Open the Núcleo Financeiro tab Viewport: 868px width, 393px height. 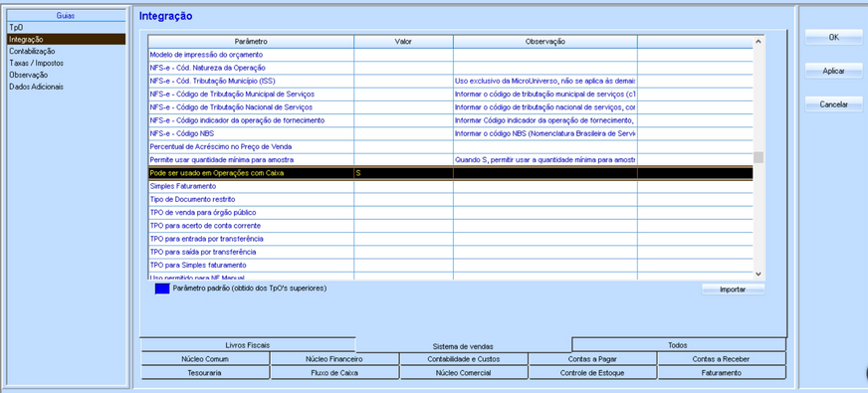click(334, 359)
